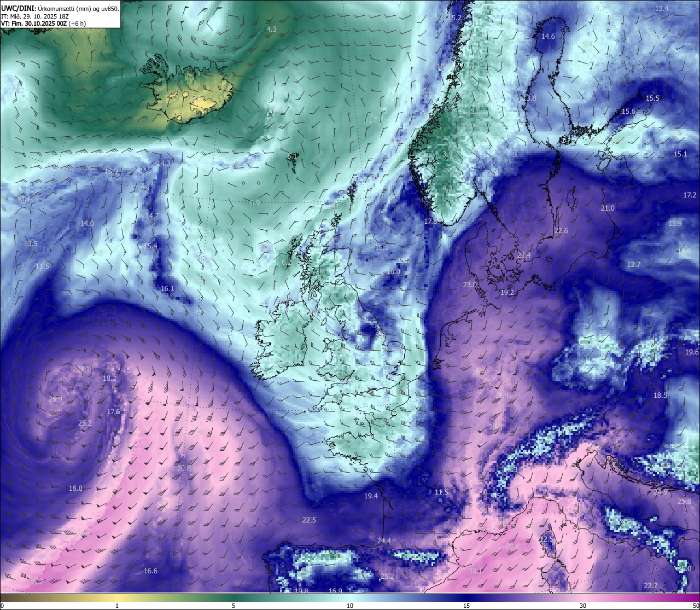Click the 13.4 value label
The height and width of the screenshot is (610, 700).
click(662, 9)
